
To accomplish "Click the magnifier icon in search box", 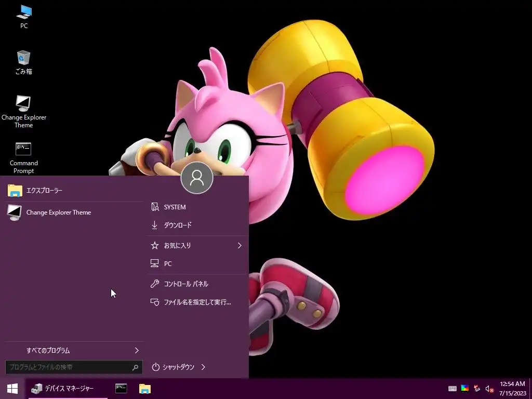I will [135, 367].
